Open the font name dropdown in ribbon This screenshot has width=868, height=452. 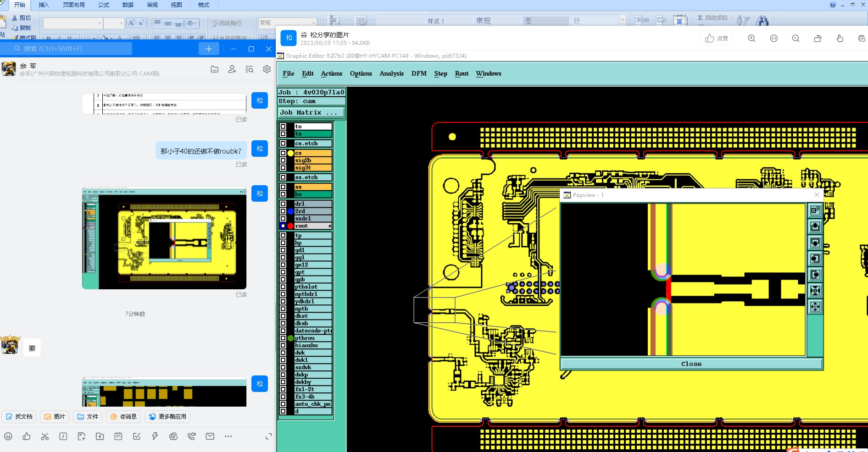click(100, 23)
